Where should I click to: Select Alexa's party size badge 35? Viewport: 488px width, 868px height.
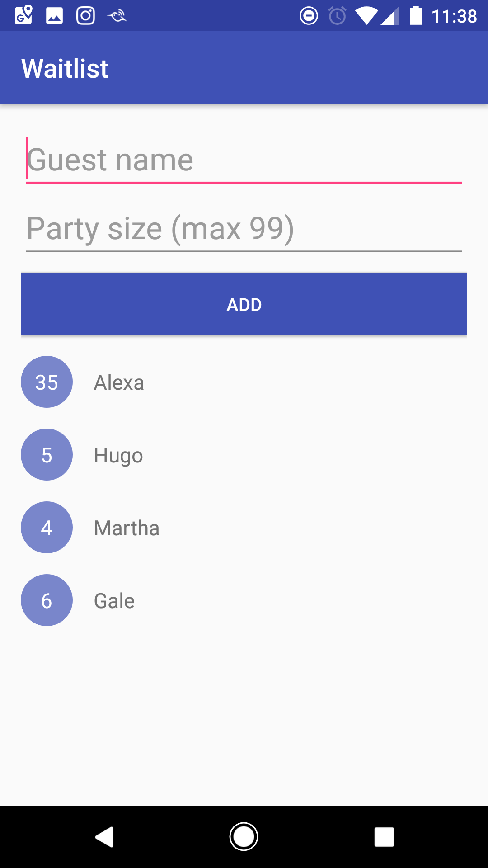[x=47, y=382]
